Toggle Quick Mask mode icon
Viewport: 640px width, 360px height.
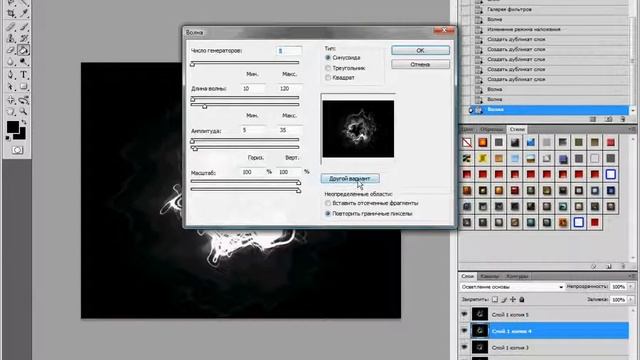(17, 150)
